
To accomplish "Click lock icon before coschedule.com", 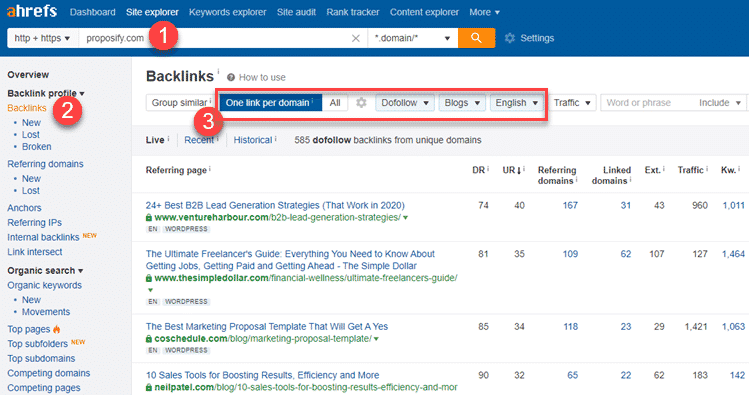I will click(149, 339).
